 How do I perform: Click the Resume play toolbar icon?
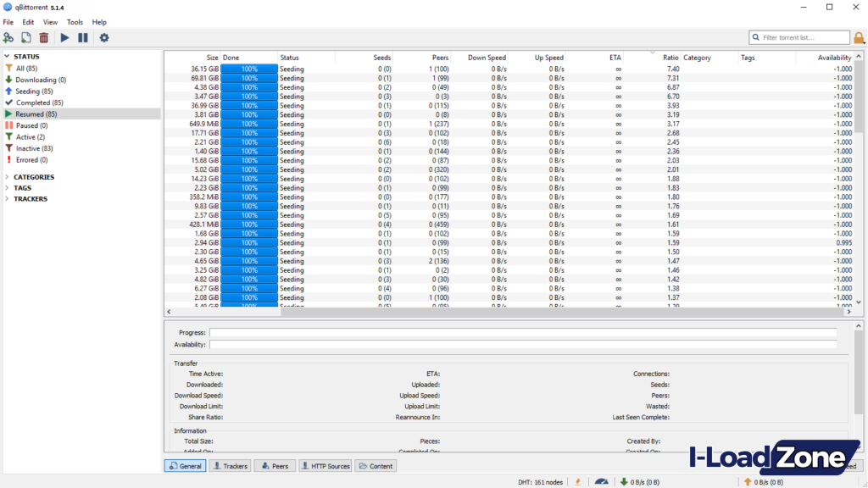pos(64,37)
